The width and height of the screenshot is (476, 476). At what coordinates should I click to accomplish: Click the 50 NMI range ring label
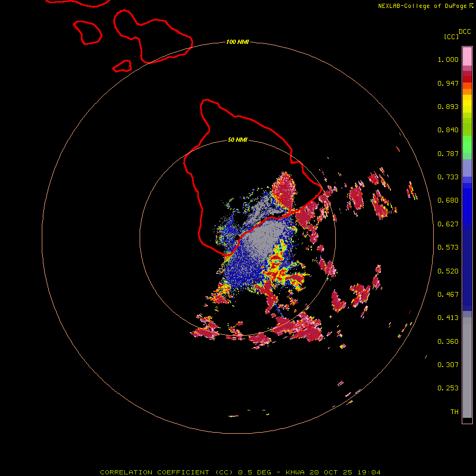pos(237,140)
